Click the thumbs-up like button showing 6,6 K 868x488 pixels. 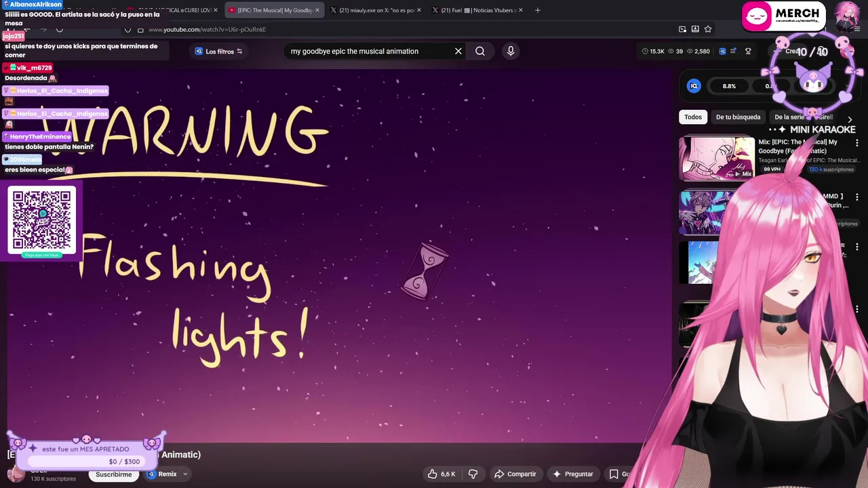tap(441, 474)
